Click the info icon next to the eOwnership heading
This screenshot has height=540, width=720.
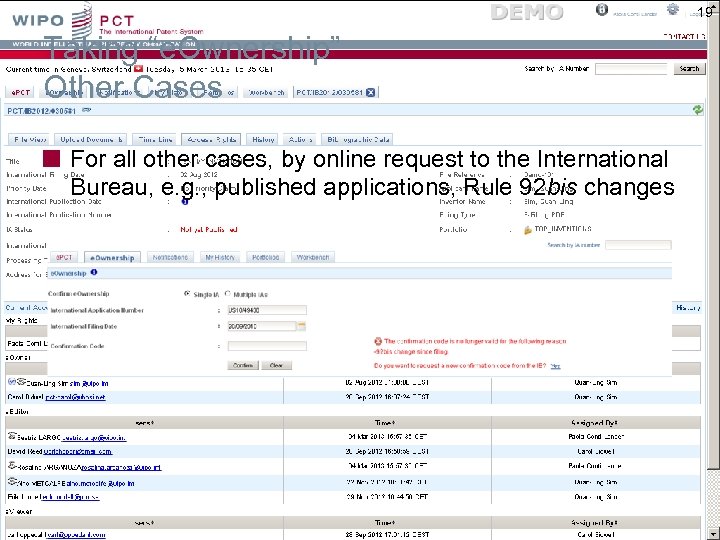click(94, 272)
